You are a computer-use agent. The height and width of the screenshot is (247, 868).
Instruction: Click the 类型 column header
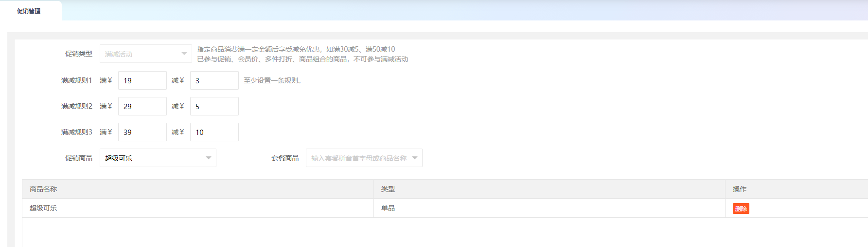coord(388,189)
